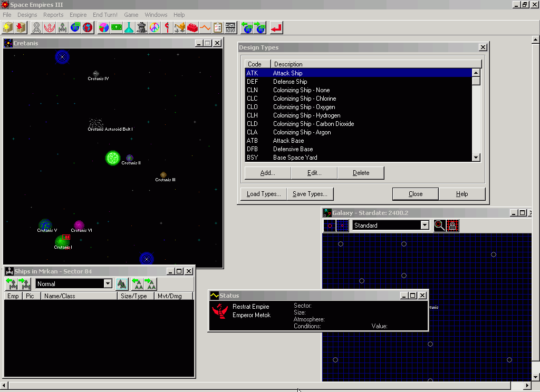Screen dimensions: 540x392
Task: Open research via the green flask icon
Action: [x=129, y=27]
